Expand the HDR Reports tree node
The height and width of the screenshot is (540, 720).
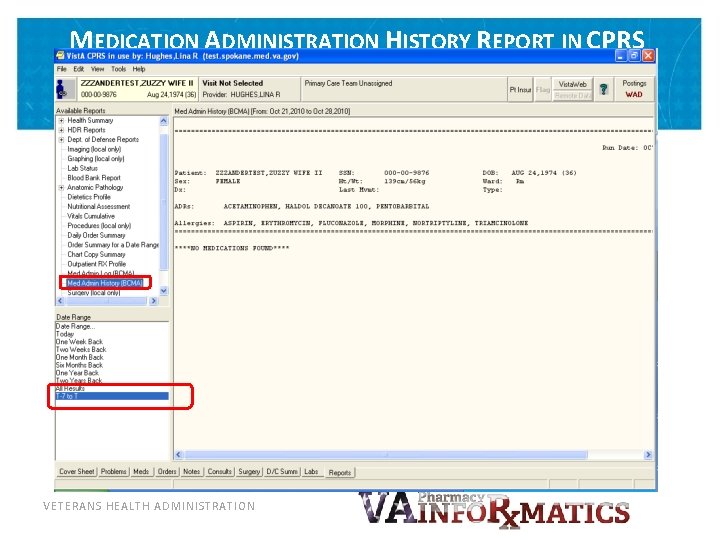point(61,130)
